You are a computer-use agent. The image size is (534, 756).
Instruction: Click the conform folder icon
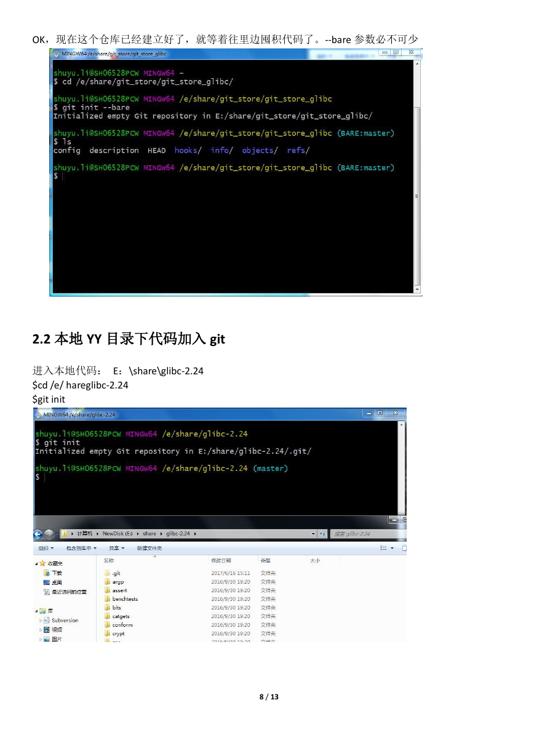point(107,625)
